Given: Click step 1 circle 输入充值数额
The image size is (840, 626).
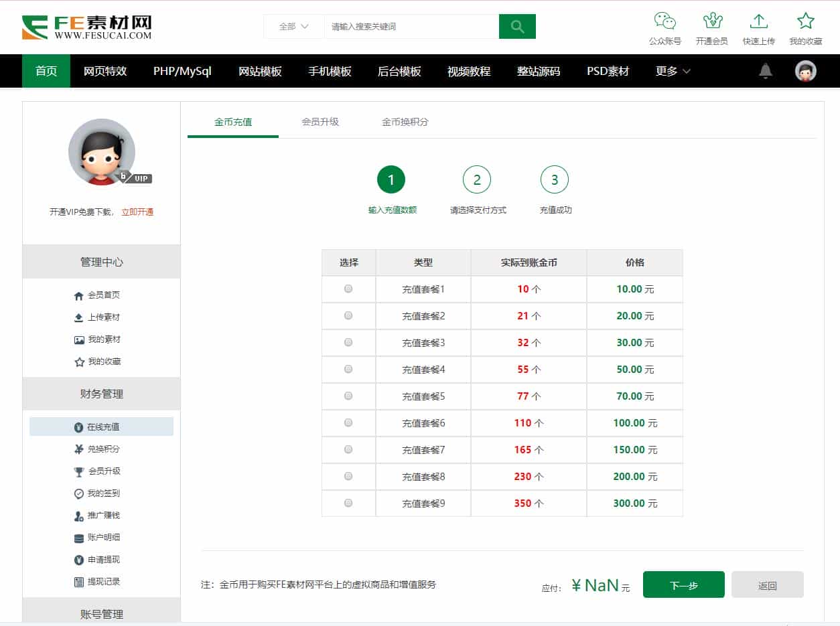Looking at the screenshot, I should [x=391, y=179].
